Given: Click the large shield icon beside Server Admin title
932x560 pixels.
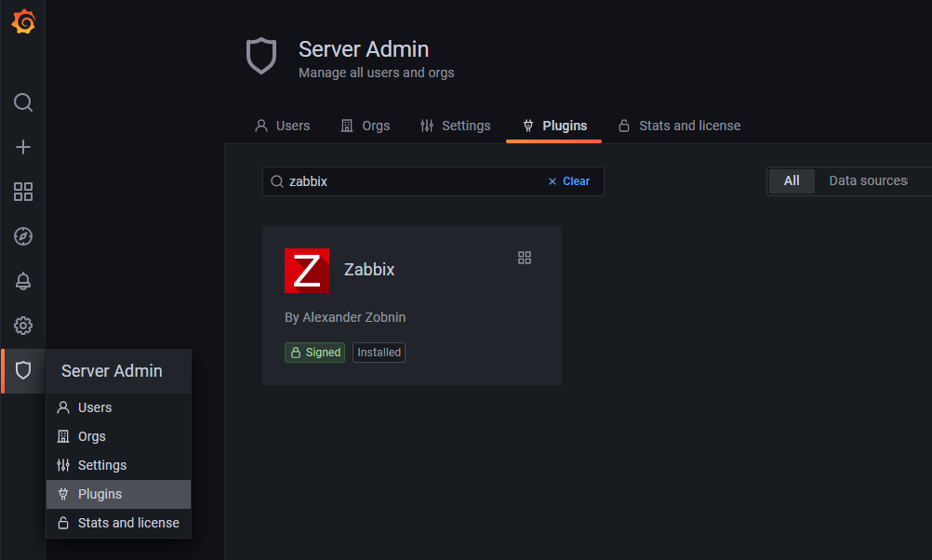Looking at the screenshot, I should pyautogui.click(x=261, y=56).
